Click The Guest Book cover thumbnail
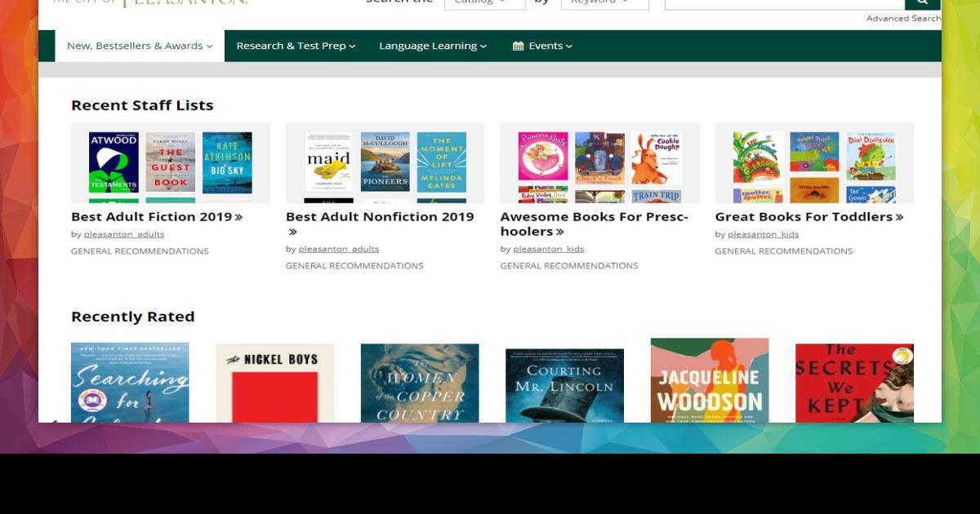Image resolution: width=980 pixels, height=514 pixels. [171, 162]
